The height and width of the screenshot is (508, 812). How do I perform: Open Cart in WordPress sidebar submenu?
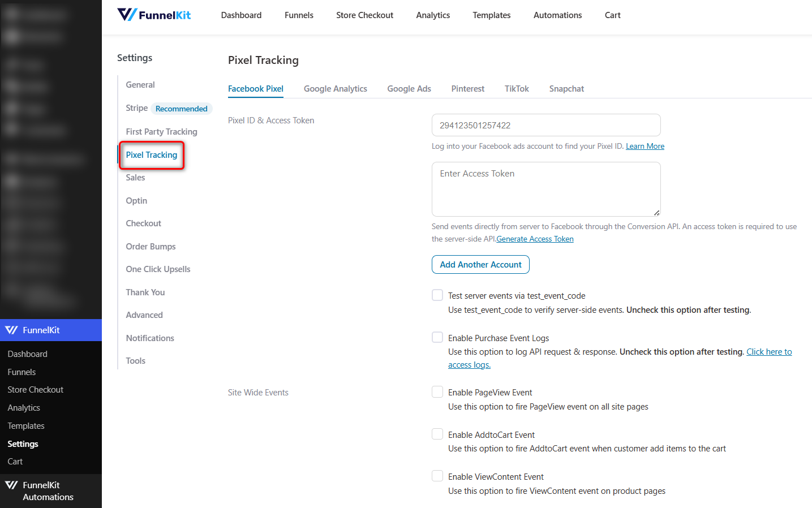coord(15,462)
